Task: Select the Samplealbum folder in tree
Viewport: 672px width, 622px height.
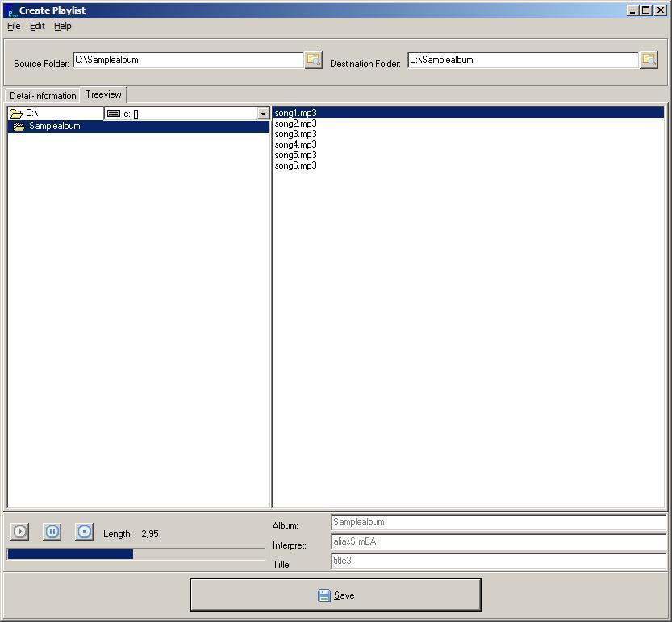Action: (x=54, y=127)
